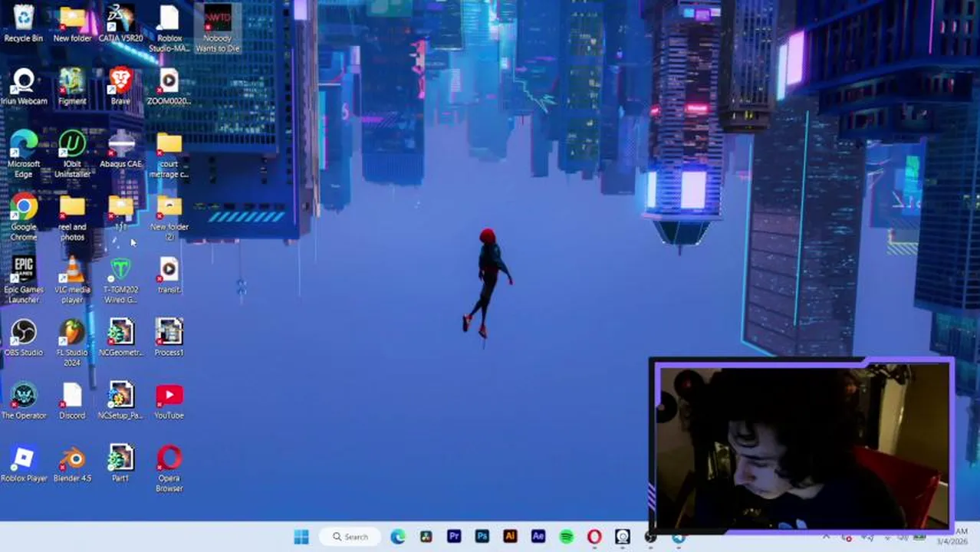Open the Roblox Studio desktop file

pyautogui.click(x=169, y=29)
